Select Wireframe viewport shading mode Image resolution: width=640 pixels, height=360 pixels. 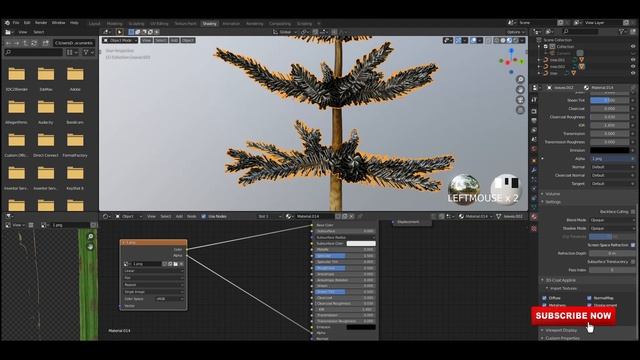pos(496,40)
